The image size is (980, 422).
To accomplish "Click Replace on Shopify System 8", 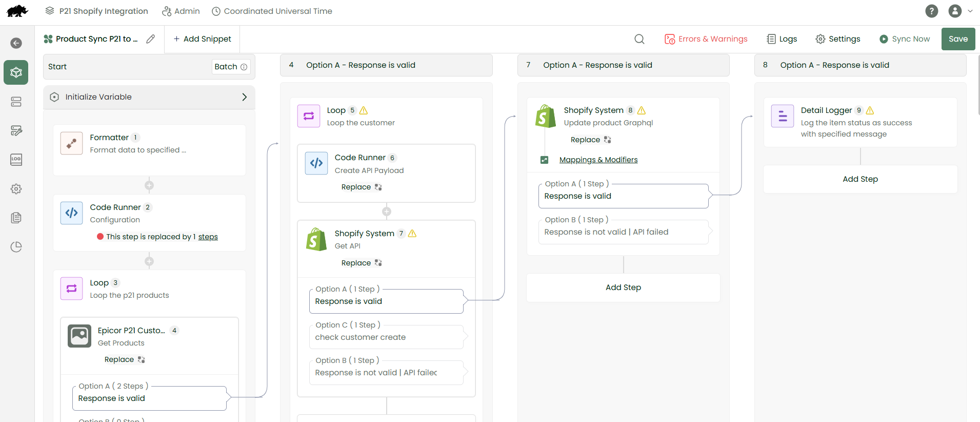I will click(x=591, y=140).
